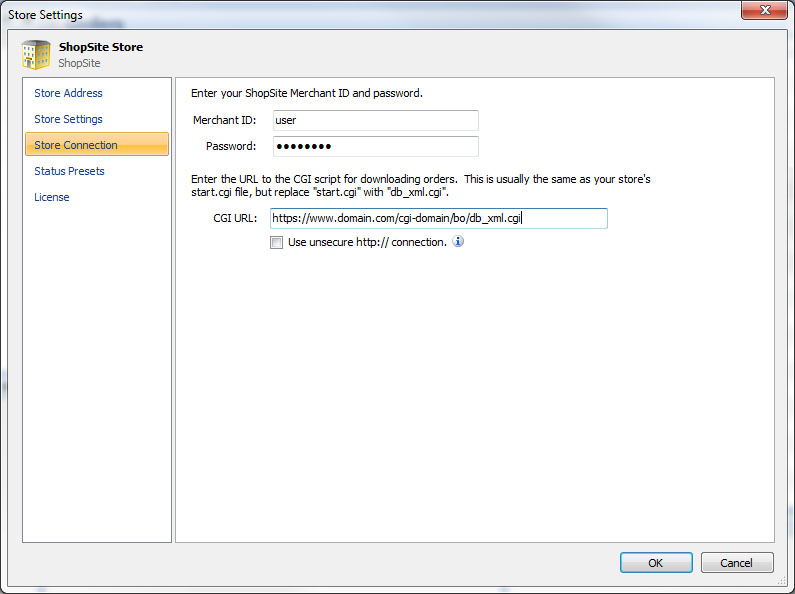Click the ShopSite Store heading text
Screen dimensions: 795x594
click(x=101, y=47)
